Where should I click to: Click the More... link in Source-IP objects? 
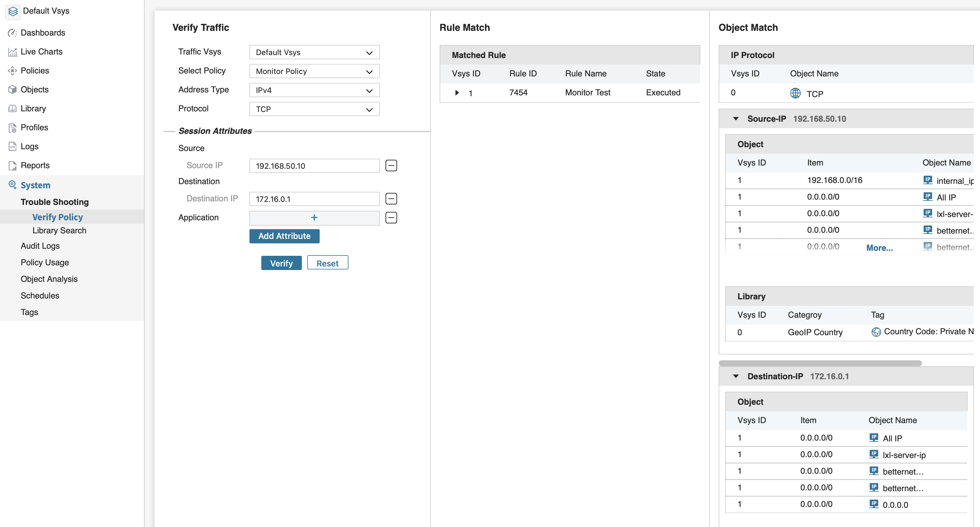tap(879, 248)
